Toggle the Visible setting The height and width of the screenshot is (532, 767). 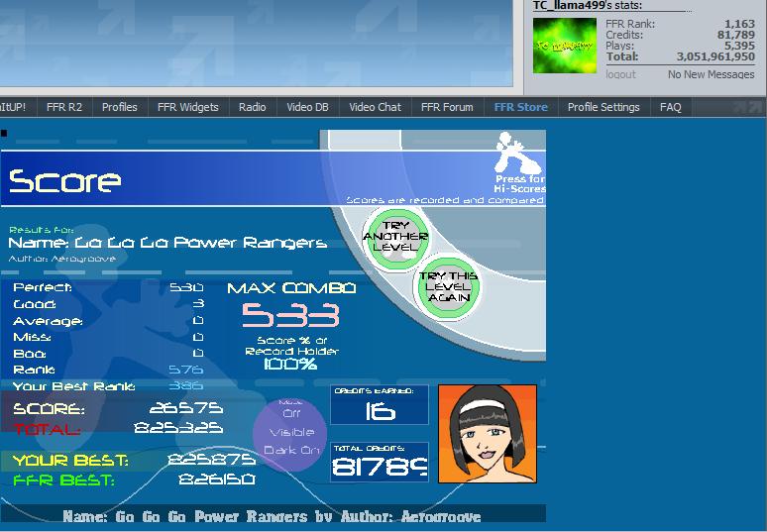[x=291, y=432]
